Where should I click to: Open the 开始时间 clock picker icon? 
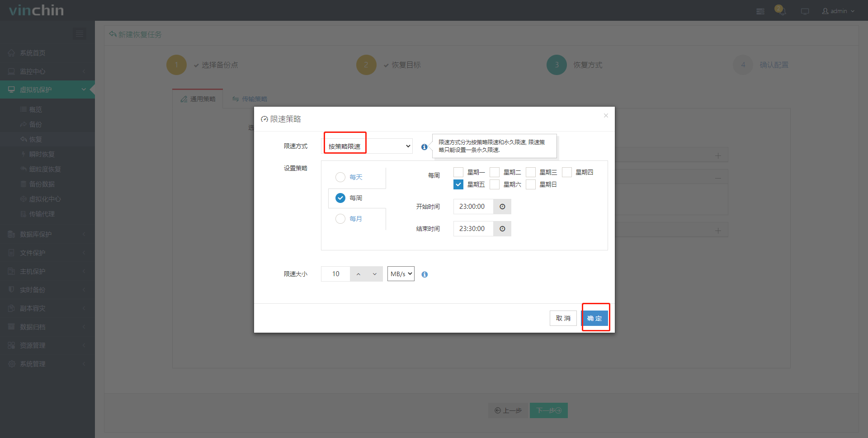pyautogui.click(x=502, y=207)
